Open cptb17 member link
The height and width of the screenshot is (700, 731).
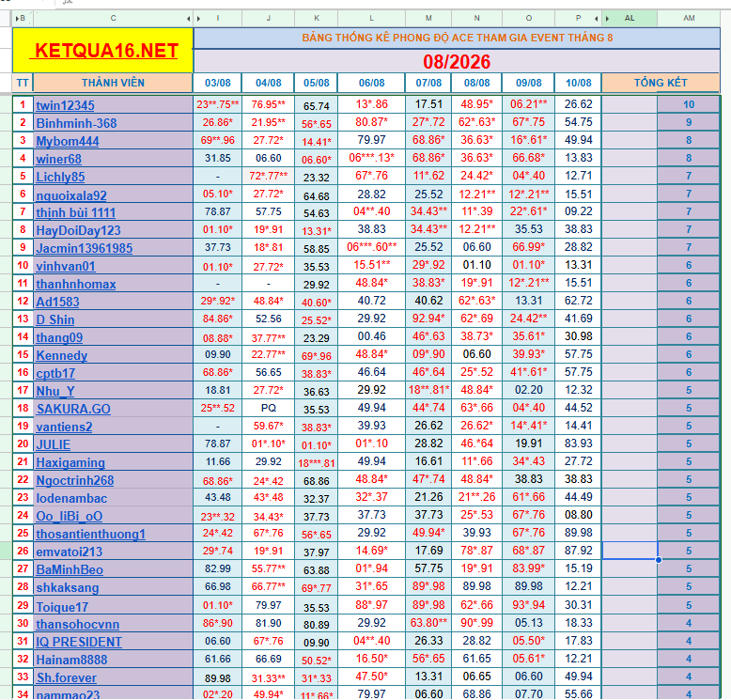coord(56,373)
